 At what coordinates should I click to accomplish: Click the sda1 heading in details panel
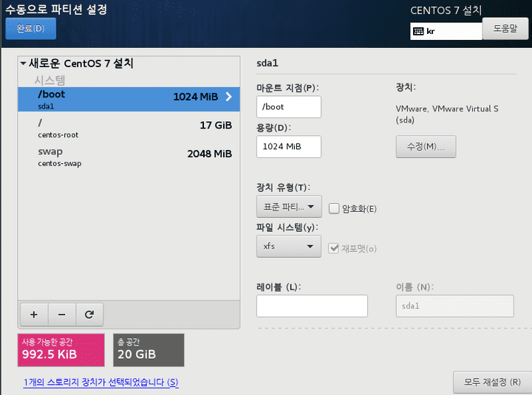267,63
